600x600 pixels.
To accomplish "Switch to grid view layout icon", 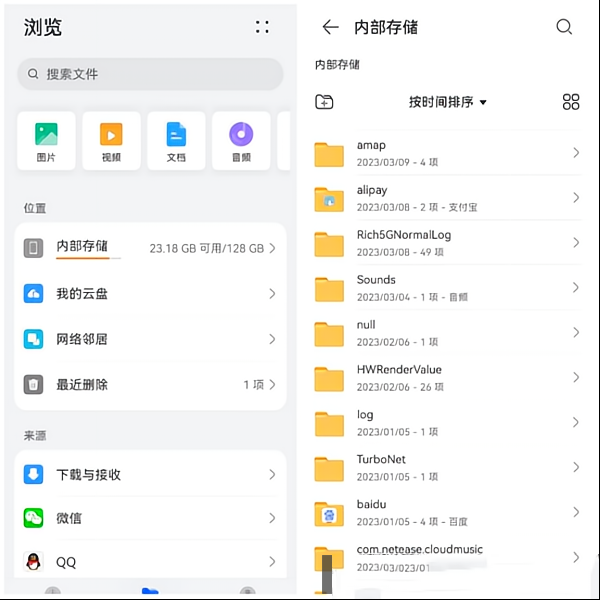I will coord(571,102).
